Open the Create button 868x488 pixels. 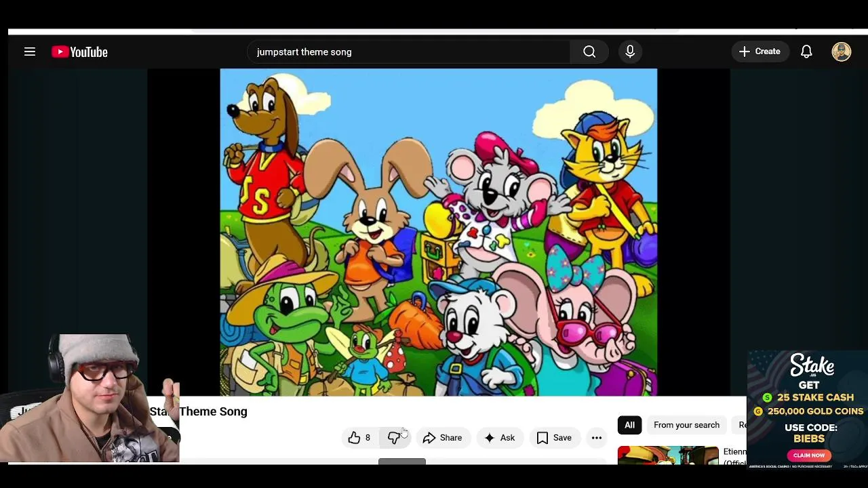click(760, 52)
